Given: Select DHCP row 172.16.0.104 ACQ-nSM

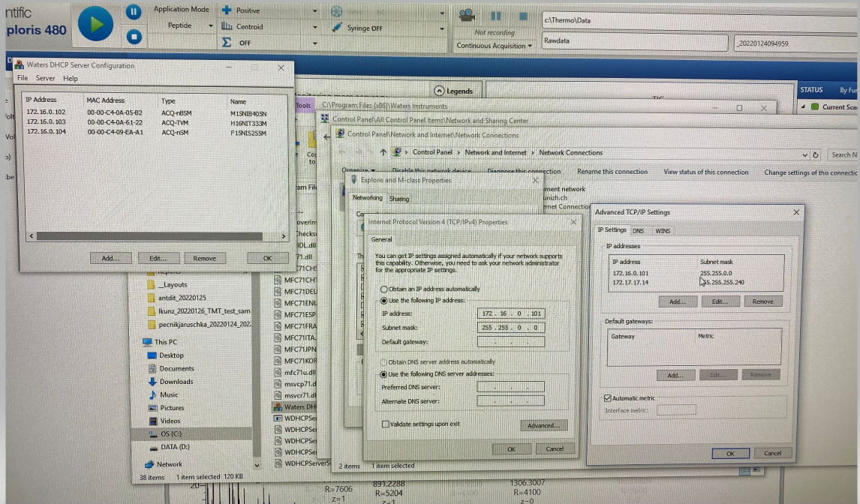Looking at the screenshot, I should pyautogui.click(x=147, y=132).
